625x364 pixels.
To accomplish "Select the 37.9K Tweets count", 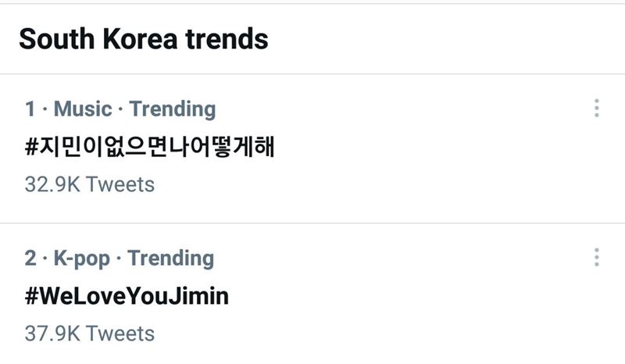I will click(89, 334).
